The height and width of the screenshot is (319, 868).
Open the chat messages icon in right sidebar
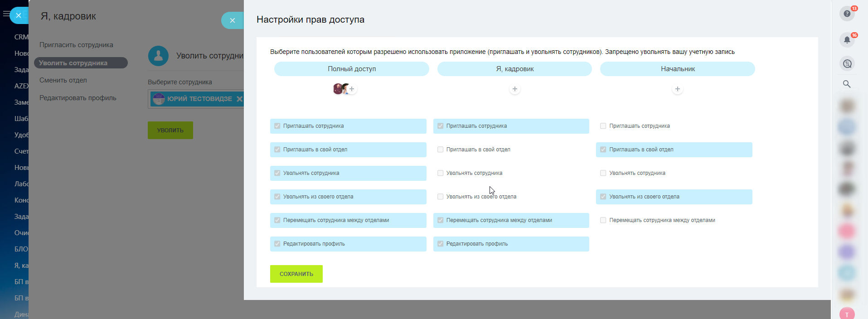click(x=847, y=64)
